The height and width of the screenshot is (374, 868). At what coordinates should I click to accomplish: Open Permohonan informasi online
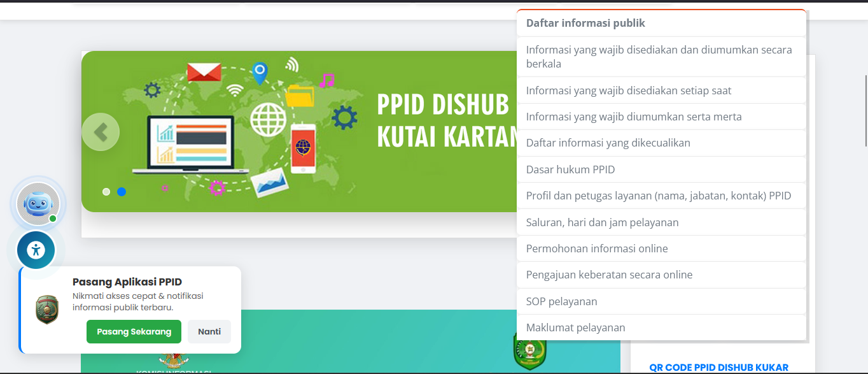(x=662, y=248)
